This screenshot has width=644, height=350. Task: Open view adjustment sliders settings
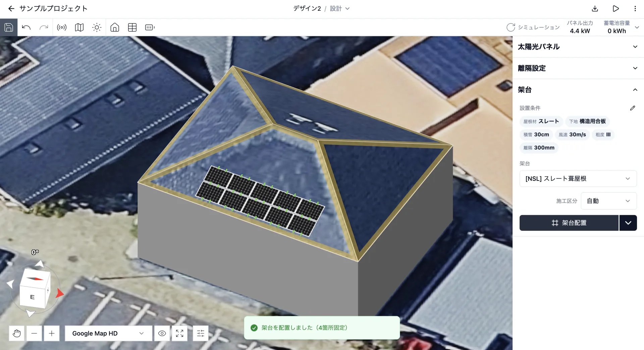201,333
